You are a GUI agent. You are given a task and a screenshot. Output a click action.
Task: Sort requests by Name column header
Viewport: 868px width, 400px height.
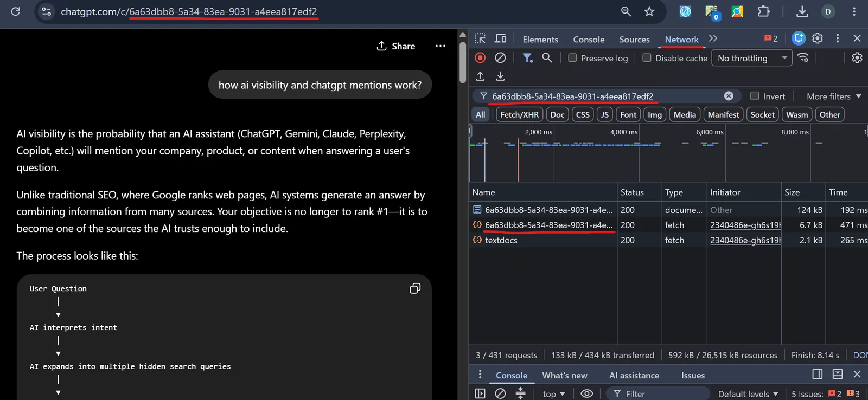coord(543,192)
